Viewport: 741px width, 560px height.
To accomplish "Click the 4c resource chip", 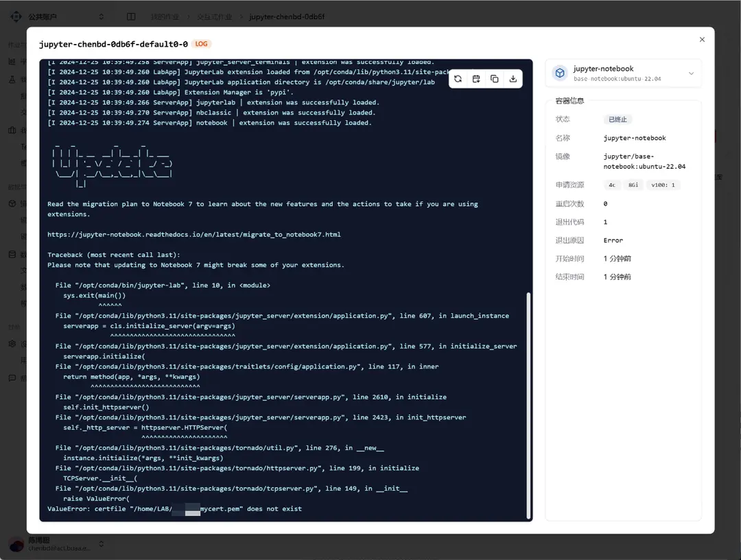I will (612, 185).
